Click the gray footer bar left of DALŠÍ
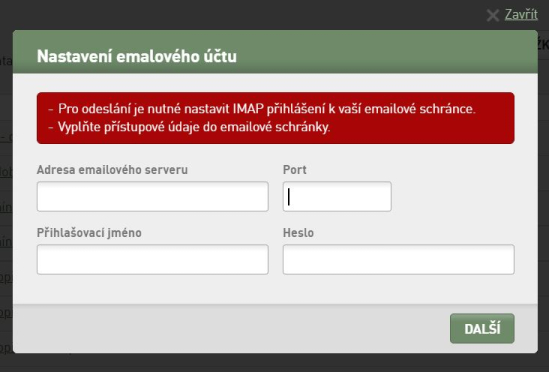Viewport: 549px width, 372px height. [231, 329]
